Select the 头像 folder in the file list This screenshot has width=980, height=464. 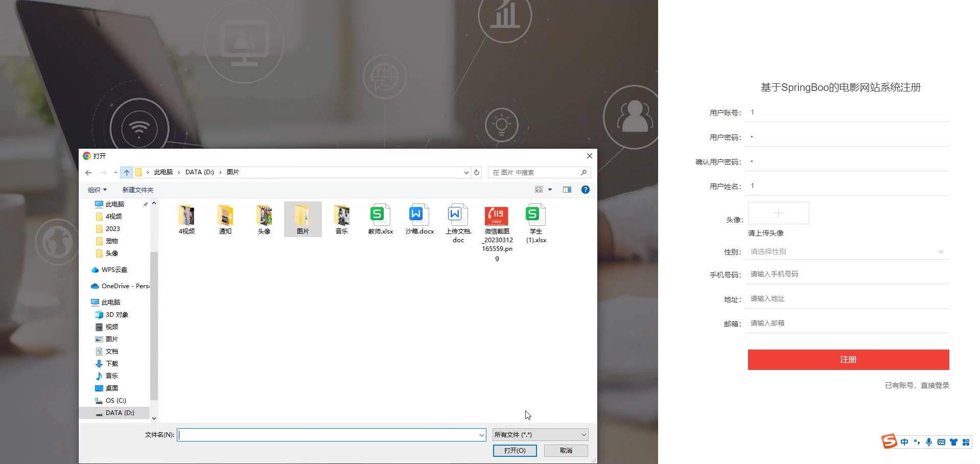coord(264,219)
